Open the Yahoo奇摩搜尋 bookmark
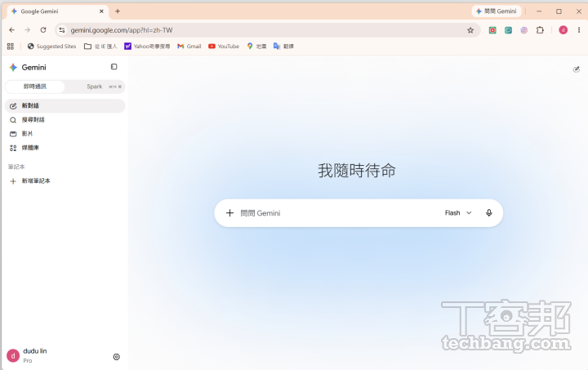The width and height of the screenshot is (588, 370). tap(147, 46)
